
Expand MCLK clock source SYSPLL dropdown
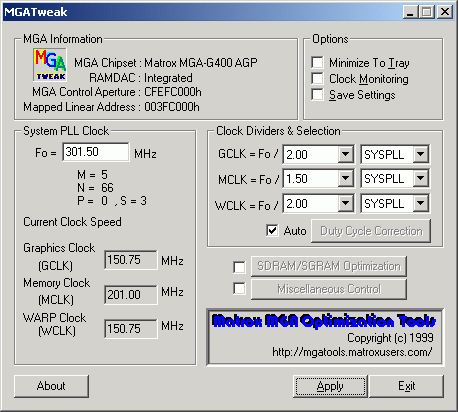tap(421, 179)
